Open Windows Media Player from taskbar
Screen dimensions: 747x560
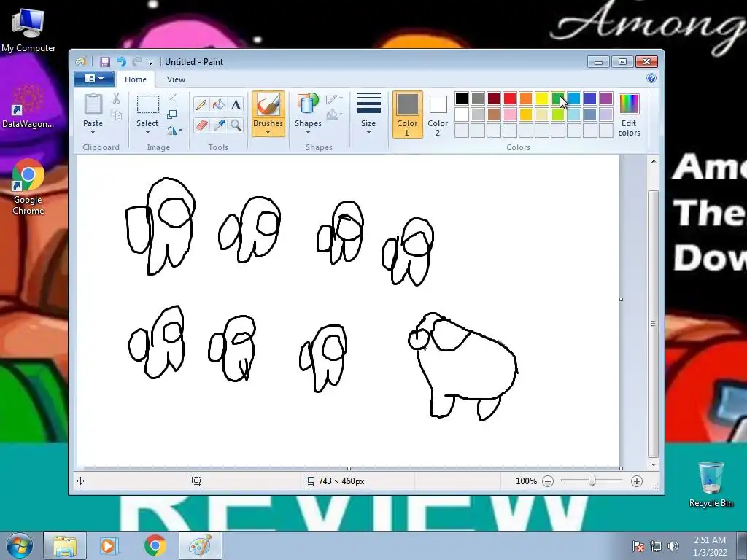pos(109,545)
